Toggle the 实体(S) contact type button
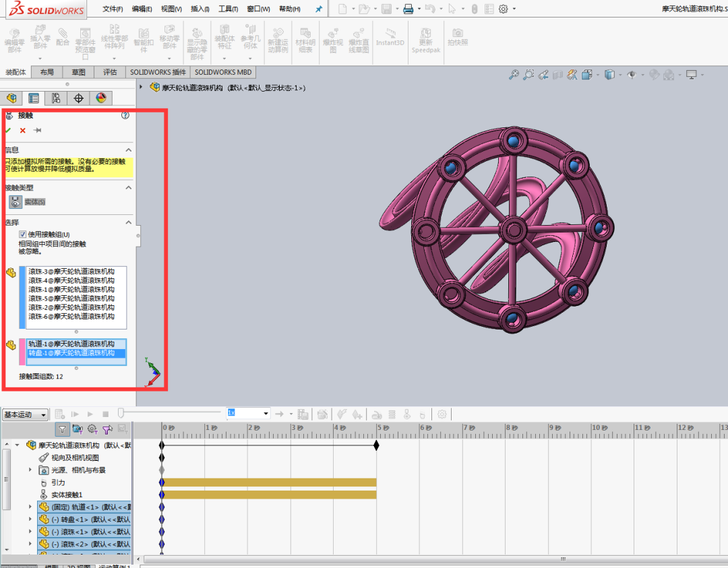Image resolution: width=728 pixels, height=568 pixels. [x=15, y=201]
